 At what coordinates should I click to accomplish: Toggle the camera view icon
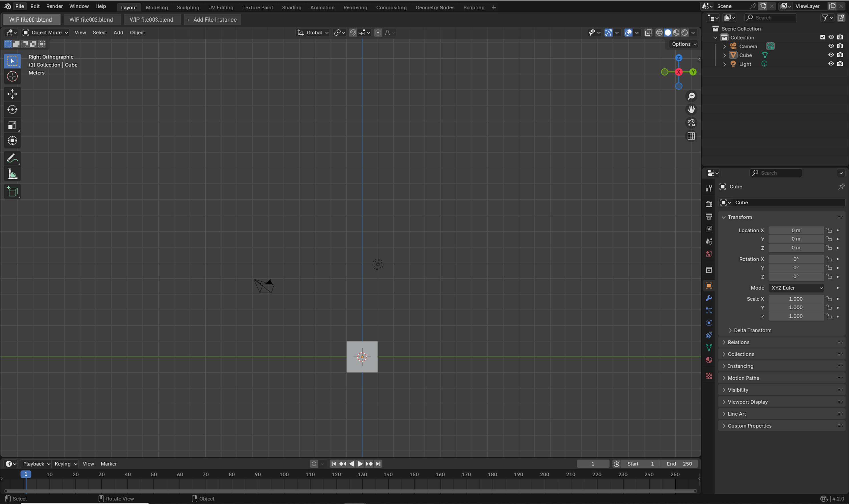point(691,123)
